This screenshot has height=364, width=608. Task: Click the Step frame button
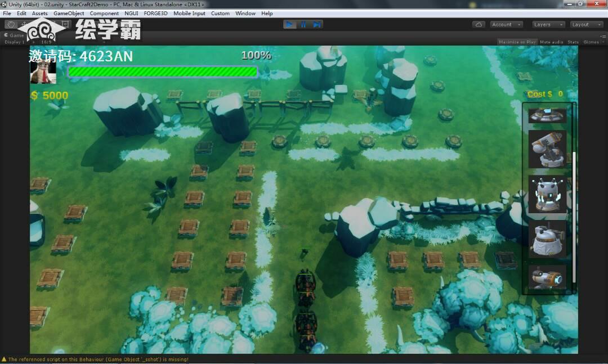pyautogui.click(x=317, y=24)
